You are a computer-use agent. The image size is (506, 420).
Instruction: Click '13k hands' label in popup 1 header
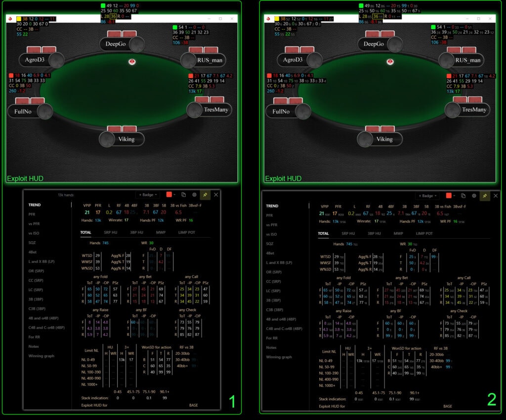click(x=66, y=195)
